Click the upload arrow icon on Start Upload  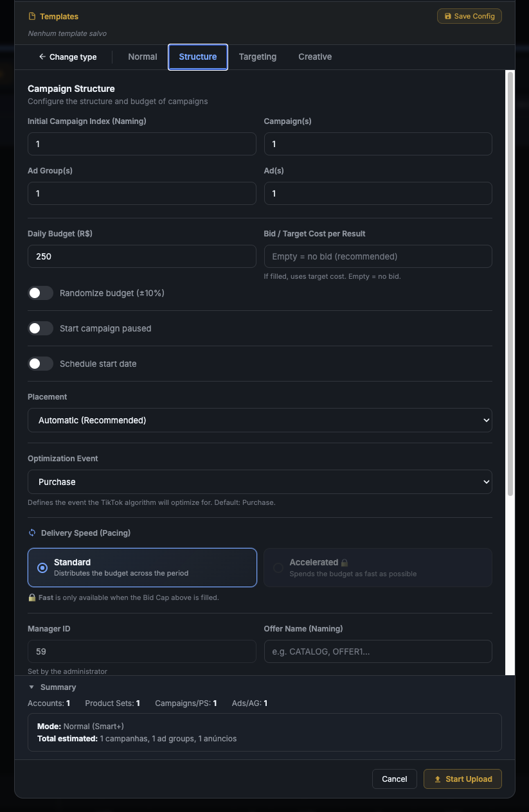pyautogui.click(x=438, y=779)
